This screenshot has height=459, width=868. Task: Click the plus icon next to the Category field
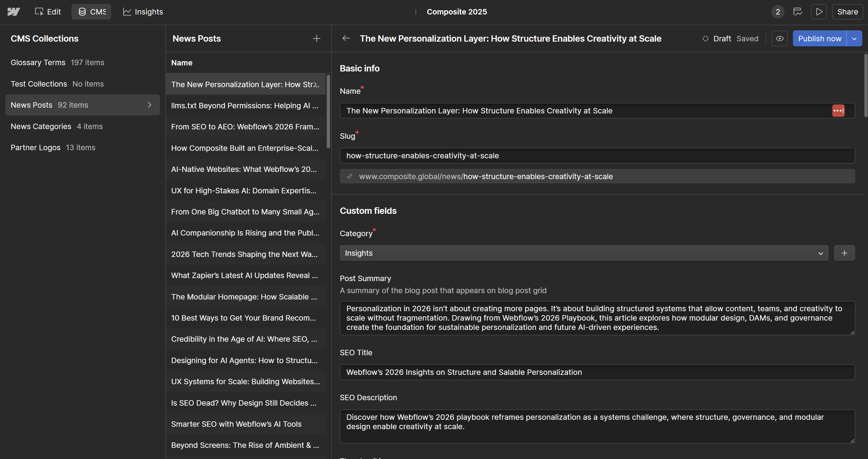point(844,253)
